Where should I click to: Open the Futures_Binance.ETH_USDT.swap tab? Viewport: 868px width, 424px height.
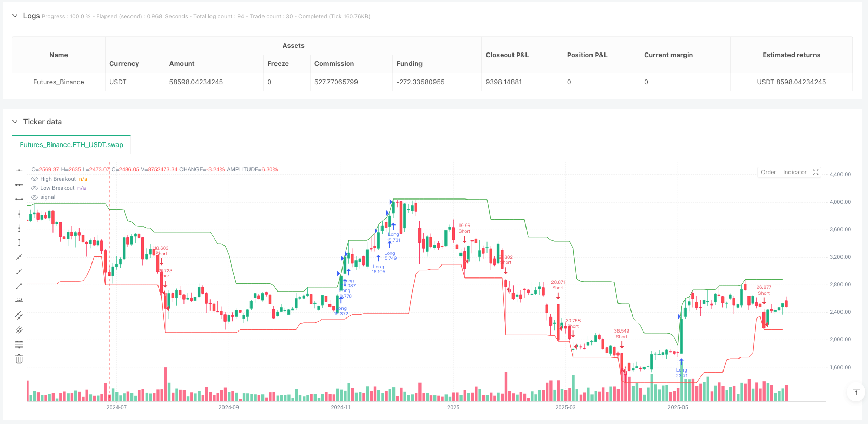71,145
